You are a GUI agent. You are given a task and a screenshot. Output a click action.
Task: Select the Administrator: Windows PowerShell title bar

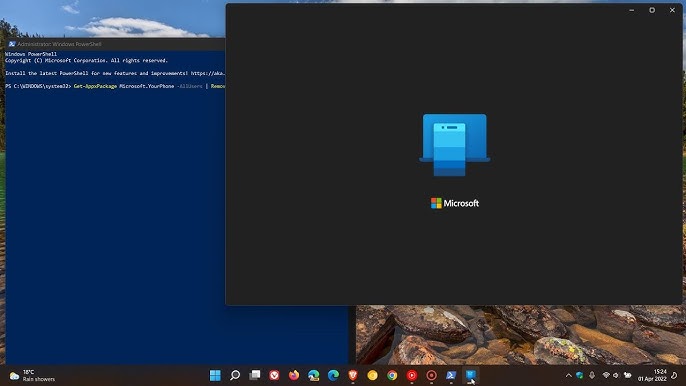[x=116, y=44]
